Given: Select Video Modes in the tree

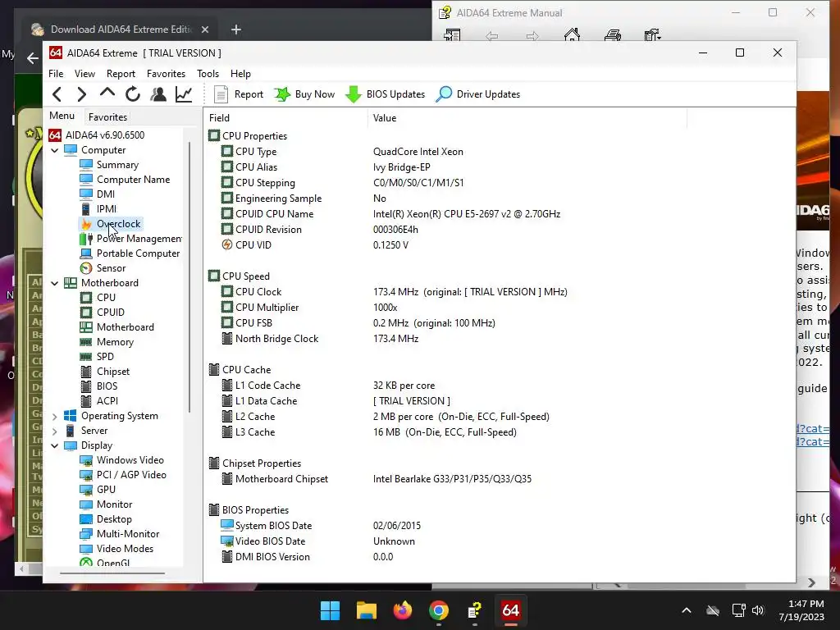Looking at the screenshot, I should [x=116, y=549].
